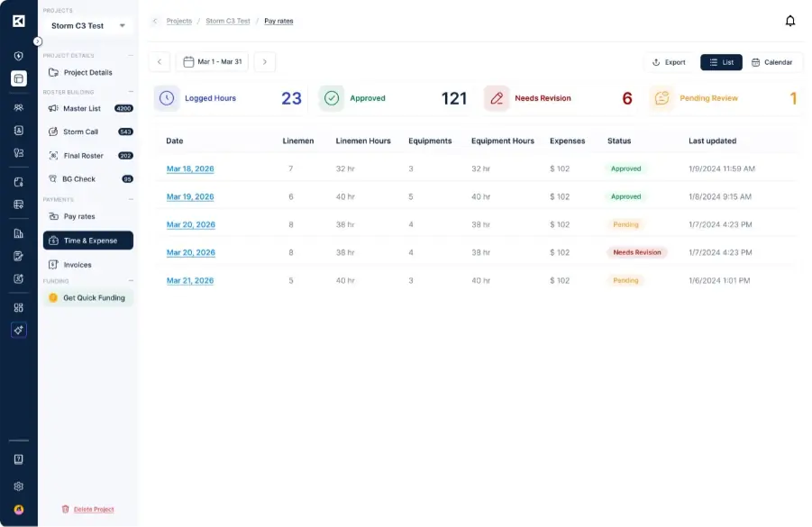This screenshot has width=812, height=527.
Task: Open Project Details in sidebar
Action: 88,72
